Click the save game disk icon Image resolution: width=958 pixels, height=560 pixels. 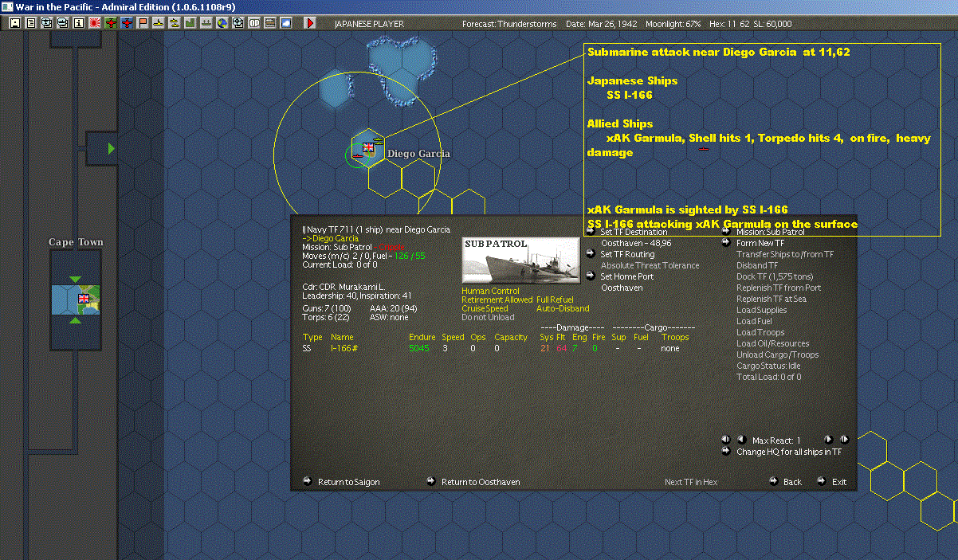(x=15, y=24)
